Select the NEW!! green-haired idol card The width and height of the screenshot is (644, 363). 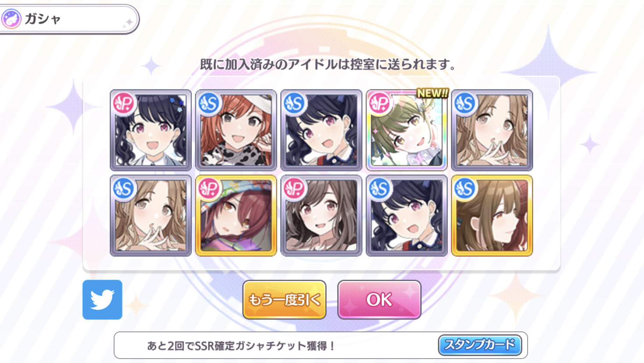tap(407, 130)
